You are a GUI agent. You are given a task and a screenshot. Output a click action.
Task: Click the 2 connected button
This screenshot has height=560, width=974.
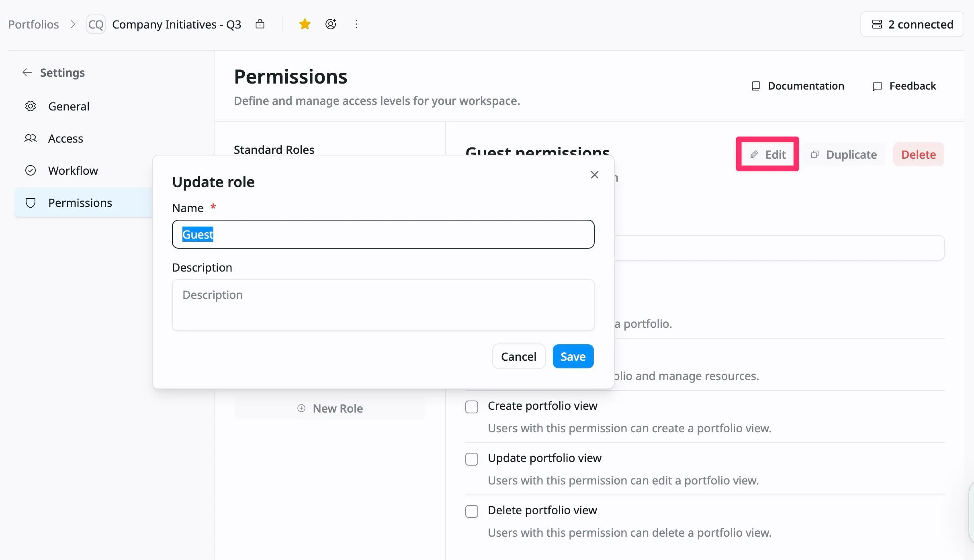click(x=912, y=24)
